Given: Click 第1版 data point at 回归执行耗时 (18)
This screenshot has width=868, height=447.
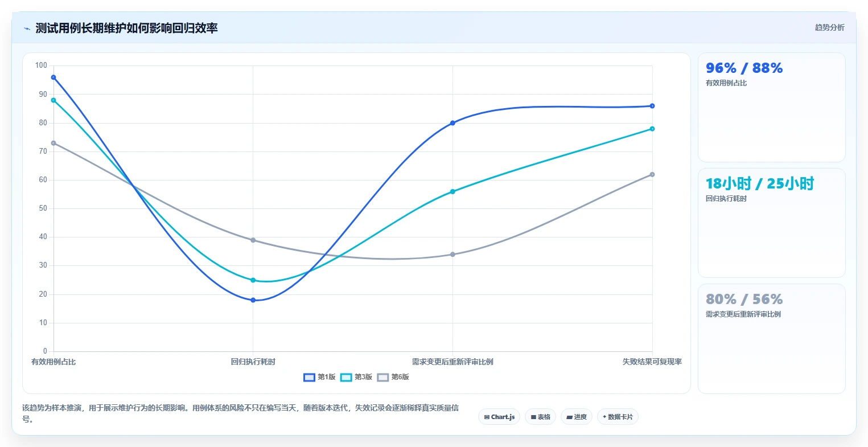Looking at the screenshot, I should click(x=253, y=300).
